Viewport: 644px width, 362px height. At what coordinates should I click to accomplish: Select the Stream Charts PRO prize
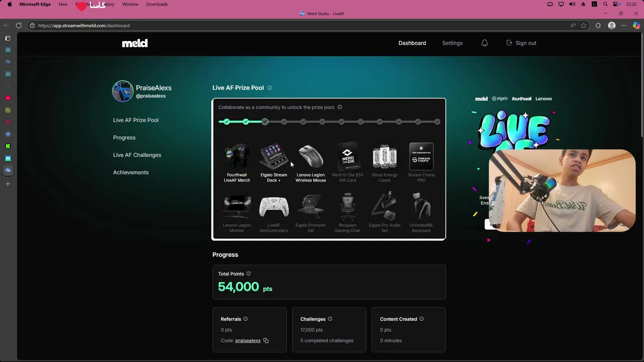coord(421,162)
